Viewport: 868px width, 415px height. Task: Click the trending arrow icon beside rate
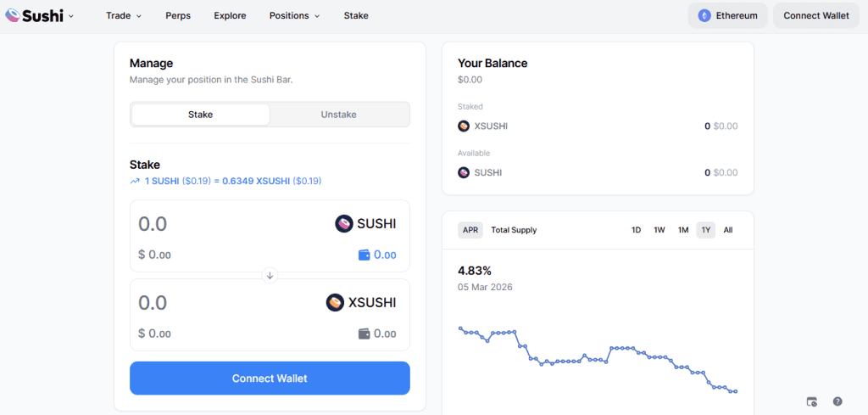135,181
